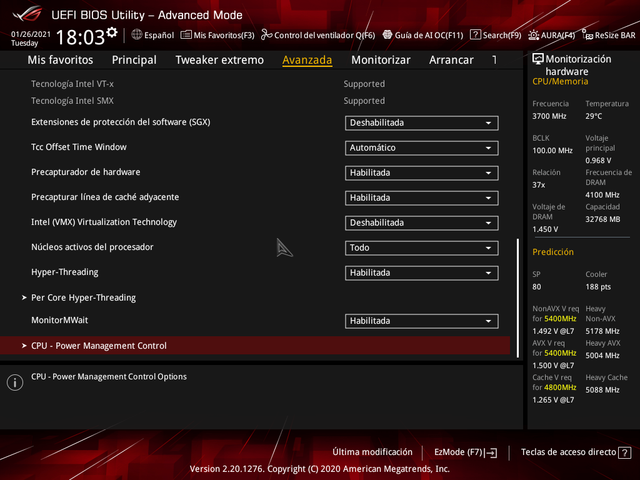The width and height of the screenshot is (640, 480).
Task: Open Tcc Offset Time Window dropdown
Action: (422, 148)
